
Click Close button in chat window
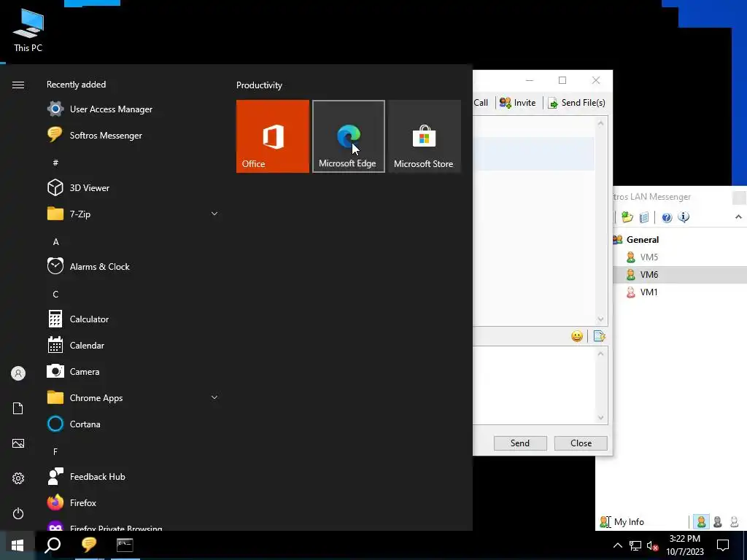coord(581,443)
